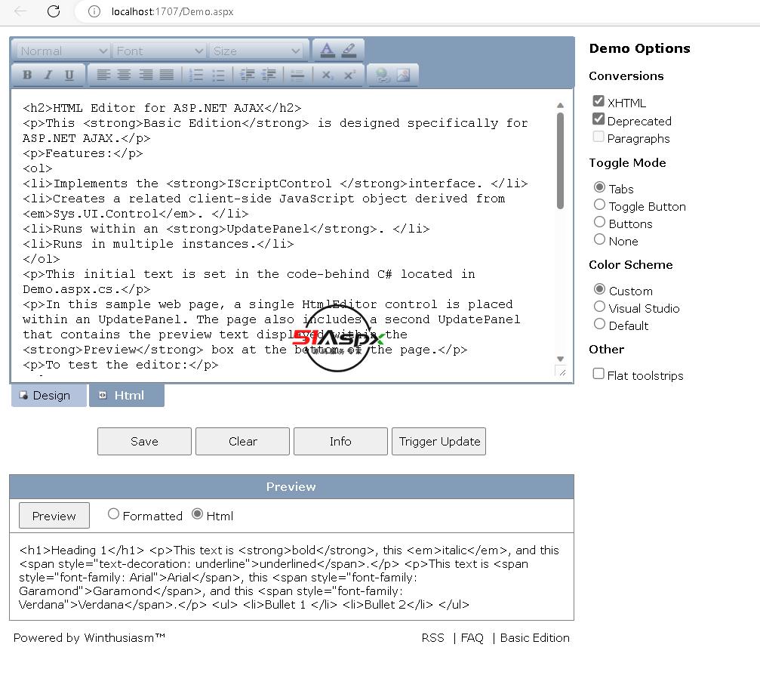Image resolution: width=760 pixels, height=700 pixels.
Task: Open text foreground color picker
Action: pyautogui.click(x=328, y=50)
